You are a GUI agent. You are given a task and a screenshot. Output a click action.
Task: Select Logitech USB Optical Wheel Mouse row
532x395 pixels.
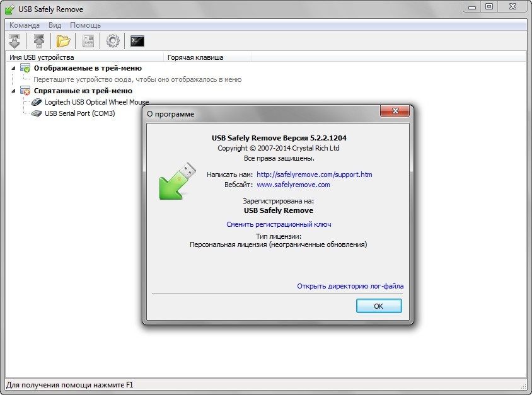(96, 102)
